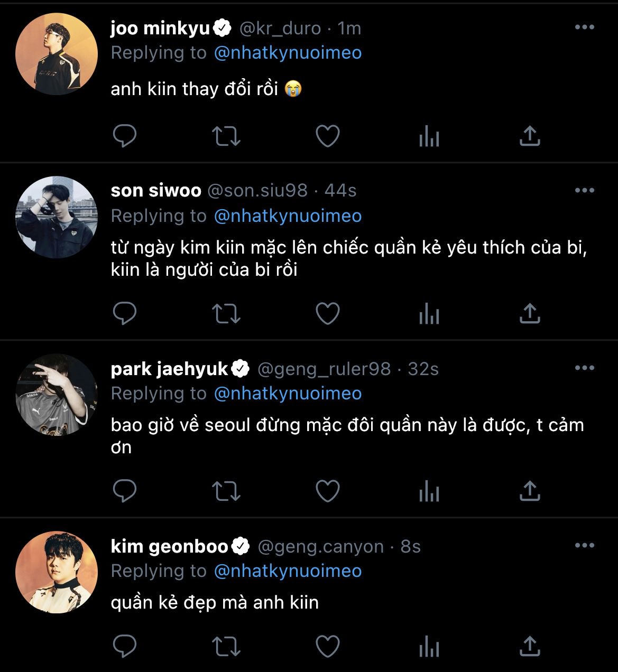Open @nhatkynuoimeo link in kim geonboo's reply
This screenshot has height=672, width=618.
tap(288, 571)
